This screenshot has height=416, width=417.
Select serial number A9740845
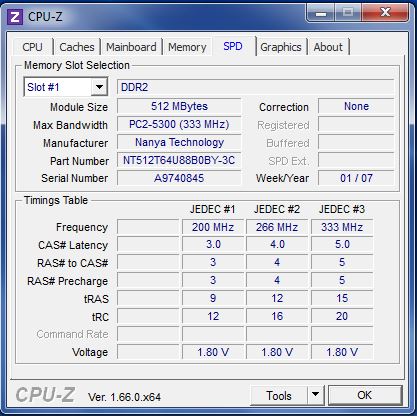coord(179,178)
